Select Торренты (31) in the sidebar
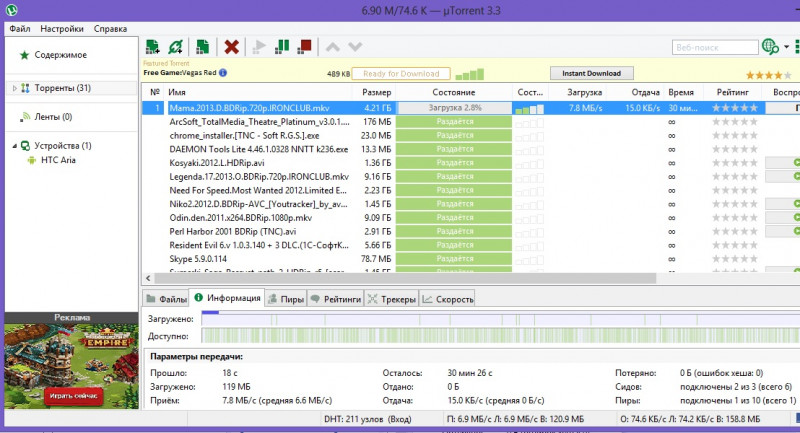Image resolution: width=800 pixels, height=433 pixels. pyautogui.click(x=63, y=88)
